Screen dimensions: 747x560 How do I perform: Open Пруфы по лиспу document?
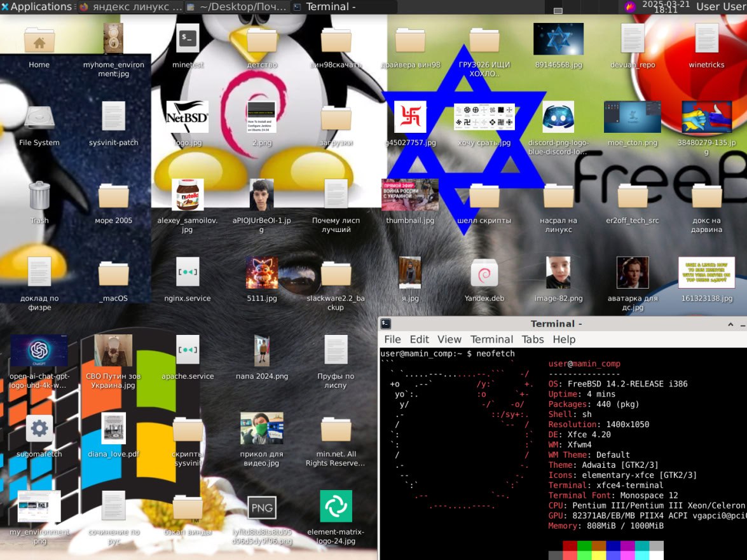tap(336, 350)
